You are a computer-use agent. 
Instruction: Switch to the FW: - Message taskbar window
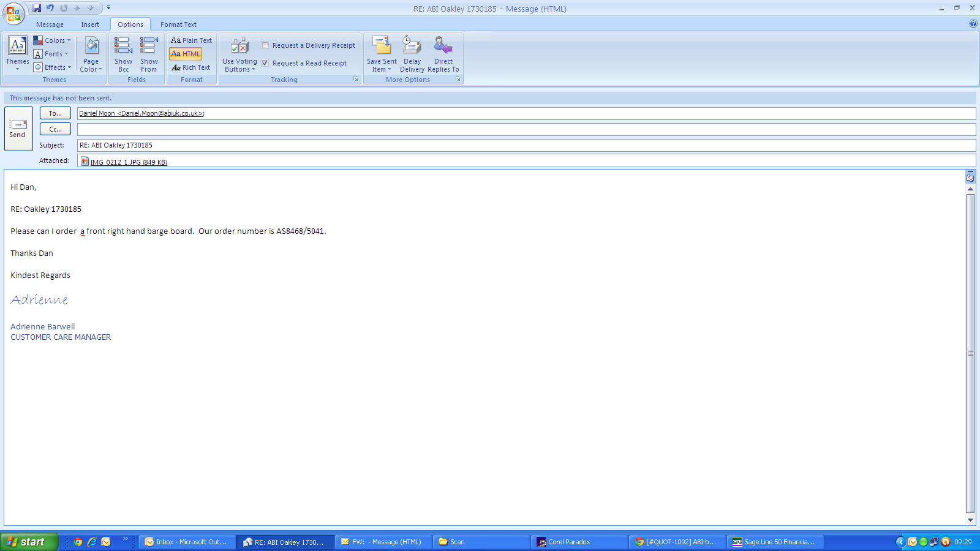[x=383, y=542]
